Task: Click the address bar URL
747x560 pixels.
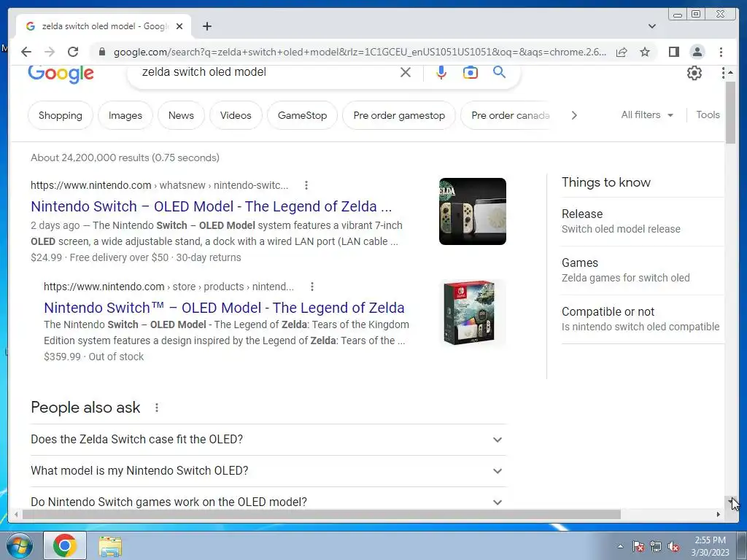Action: tap(360, 52)
